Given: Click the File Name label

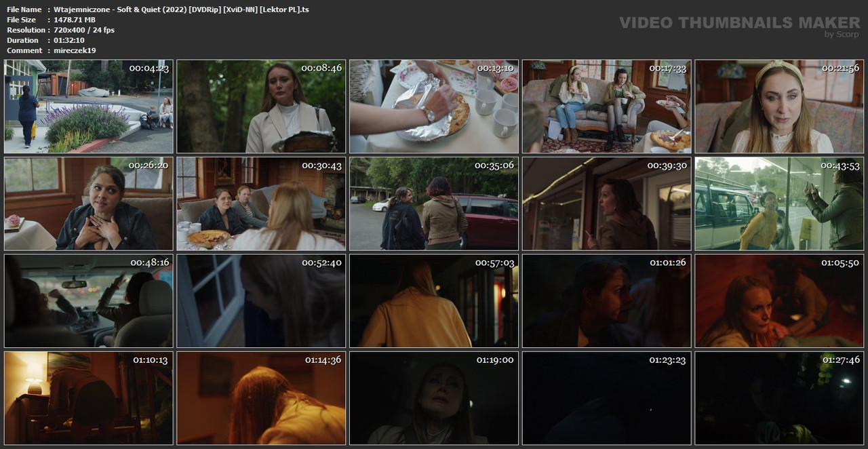Looking at the screenshot, I should tap(24, 9).
